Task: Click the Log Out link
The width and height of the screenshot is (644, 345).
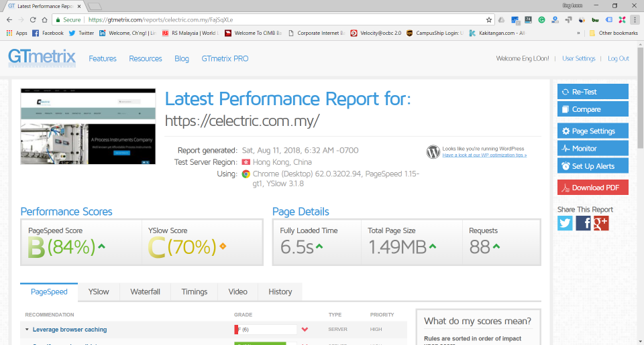Action: coord(618,59)
